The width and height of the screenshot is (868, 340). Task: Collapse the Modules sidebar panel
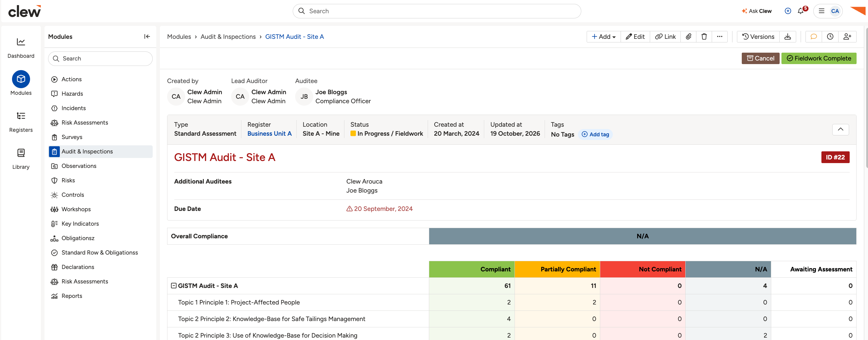tap(147, 36)
